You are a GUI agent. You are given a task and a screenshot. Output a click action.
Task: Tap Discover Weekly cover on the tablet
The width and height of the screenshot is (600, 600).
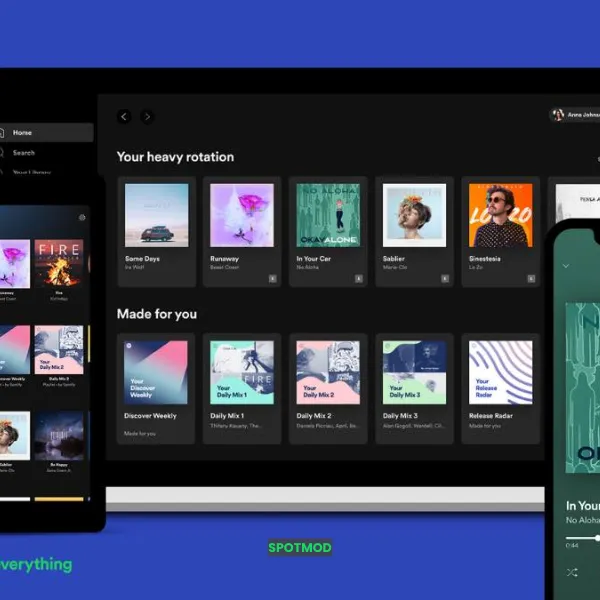tap(15, 350)
